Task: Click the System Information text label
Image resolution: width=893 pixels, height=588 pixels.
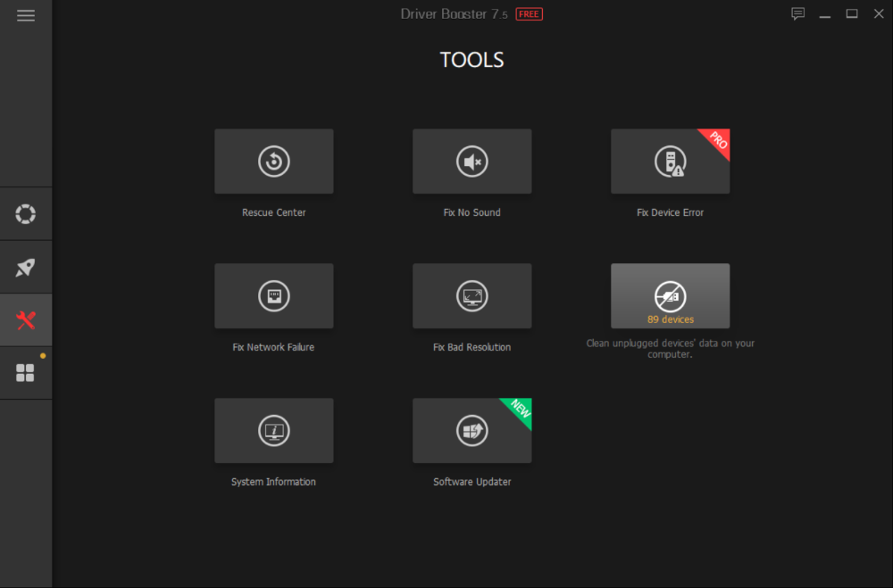Action: tap(273, 483)
